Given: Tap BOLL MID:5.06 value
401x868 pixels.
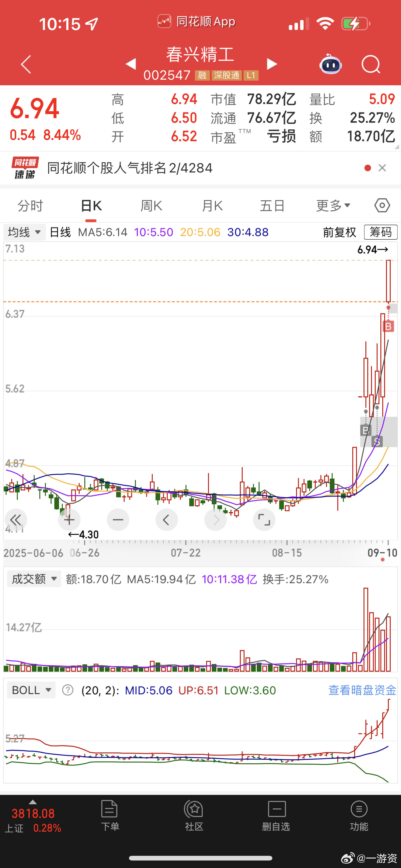Looking at the screenshot, I should click(x=148, y=690).
